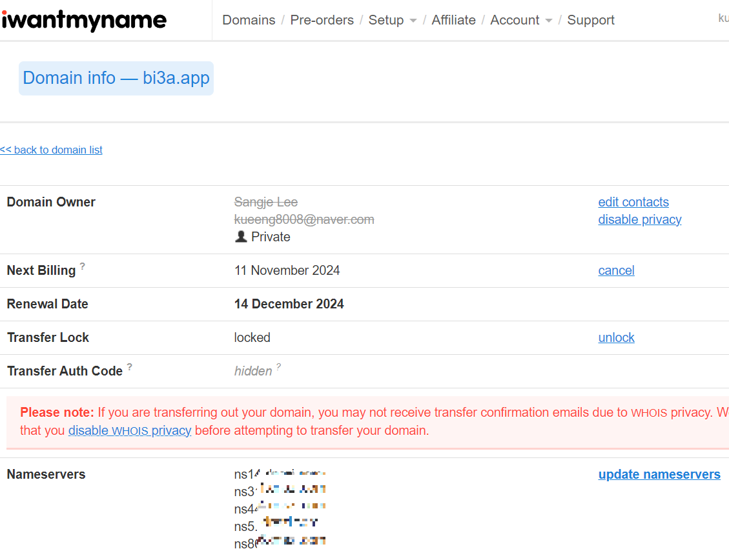Image resolution: width=729 pixels, height=560 pixels.
Task: Open the Setup menu
Action: (386, 20)
